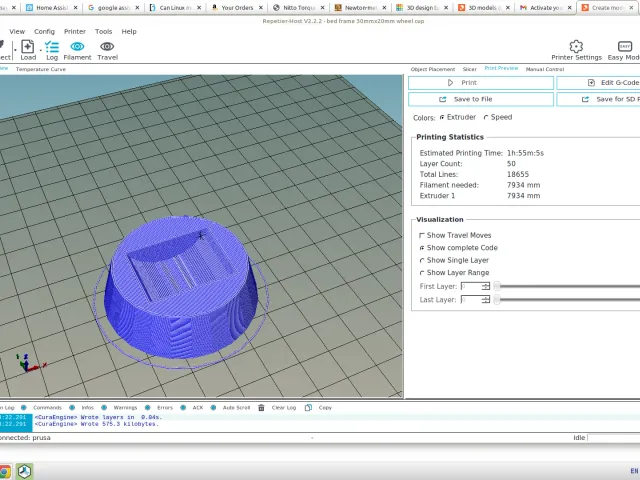This screenshot has width=640, height=480.
Task: Select the Speed colors radio button
Action: pyautogui.click(x=485, y=118)
